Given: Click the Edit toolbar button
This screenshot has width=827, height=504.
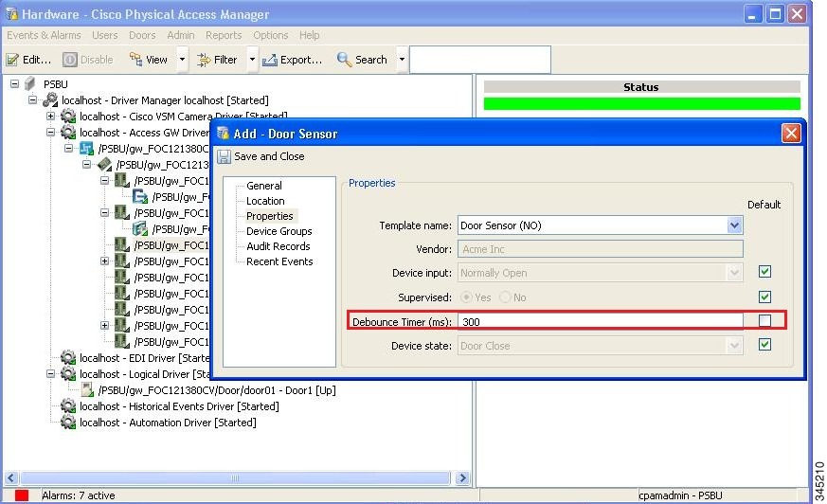Looking at the screenshot, I should tap(29, 60).
